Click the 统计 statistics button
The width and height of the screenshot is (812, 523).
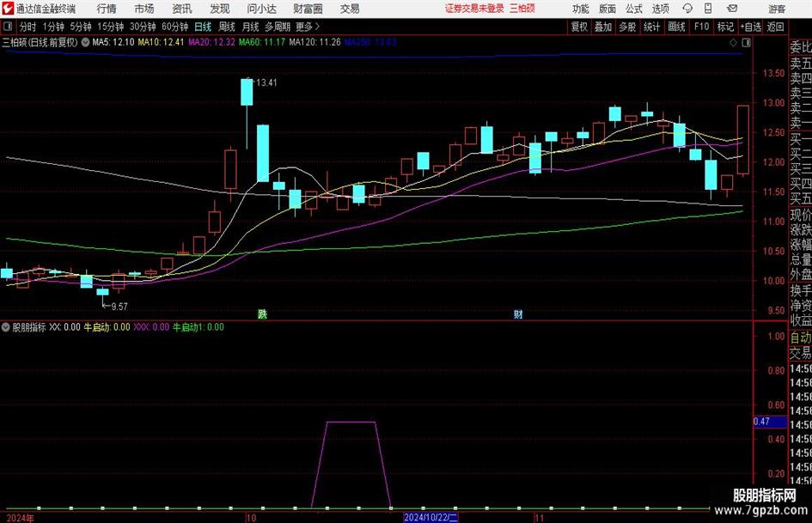point(651,27)
